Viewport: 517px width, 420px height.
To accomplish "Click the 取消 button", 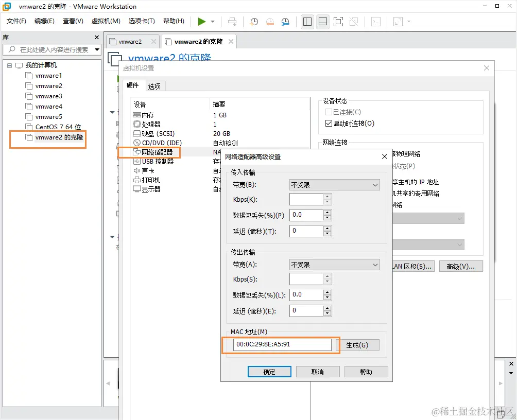I will click(x=318, y=372).
